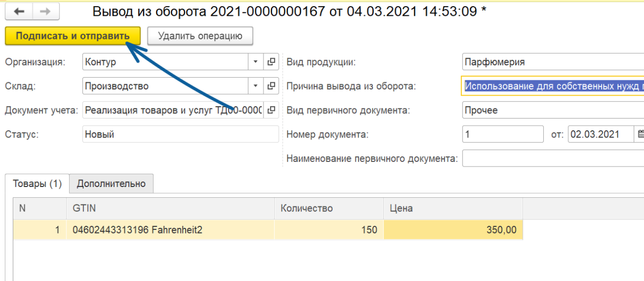Open the calendar picker next to 02.03.2021

pos(640,134)
